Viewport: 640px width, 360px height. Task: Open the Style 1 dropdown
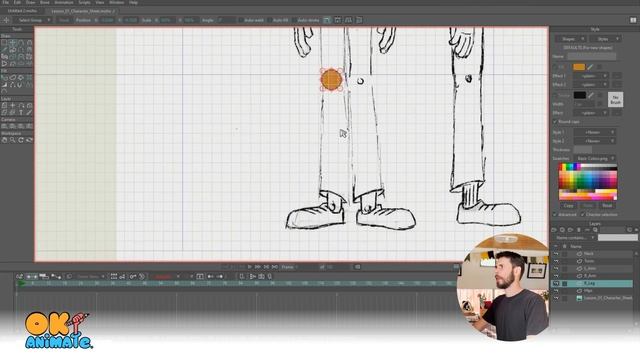[x=595, y=132]
